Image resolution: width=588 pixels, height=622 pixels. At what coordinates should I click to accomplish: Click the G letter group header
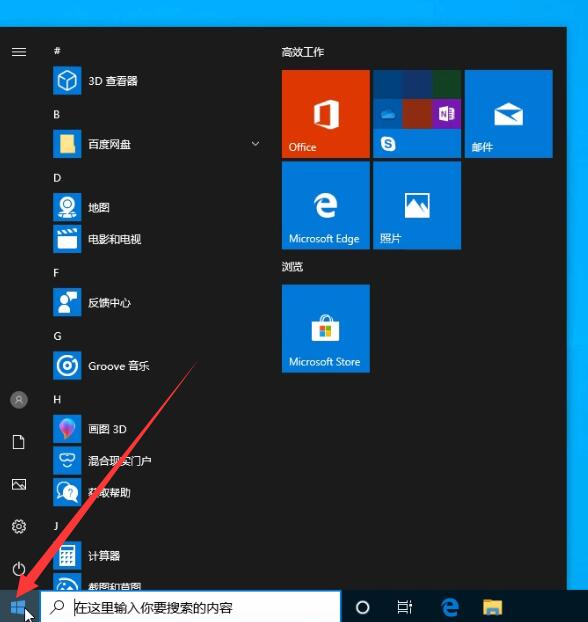tap(57, 336)
